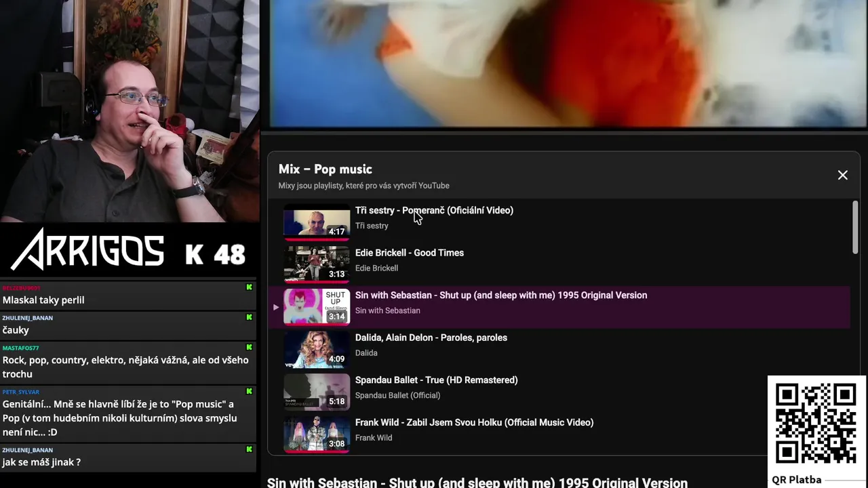Image resolution: width=868 pixels, height=488 pixels.
Task: Open the Dalida Paroles, paroles thumbnail
Action: (x=317, y=349)
